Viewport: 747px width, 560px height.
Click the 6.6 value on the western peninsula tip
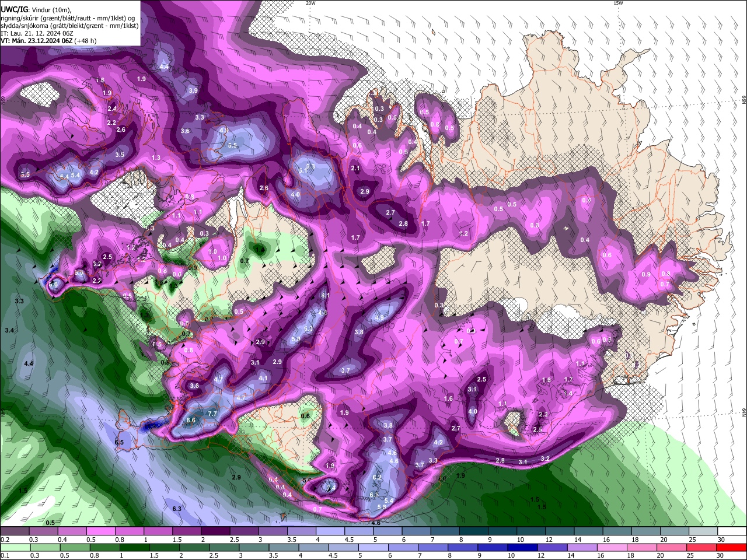pyautogui.click(x=54, y=284)
